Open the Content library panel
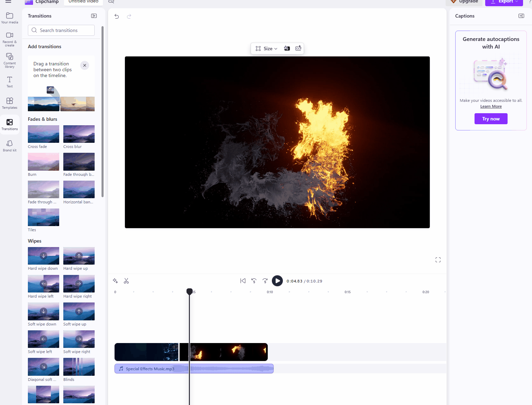This screenshot has width=532, height=405. (x=9, y=60)
